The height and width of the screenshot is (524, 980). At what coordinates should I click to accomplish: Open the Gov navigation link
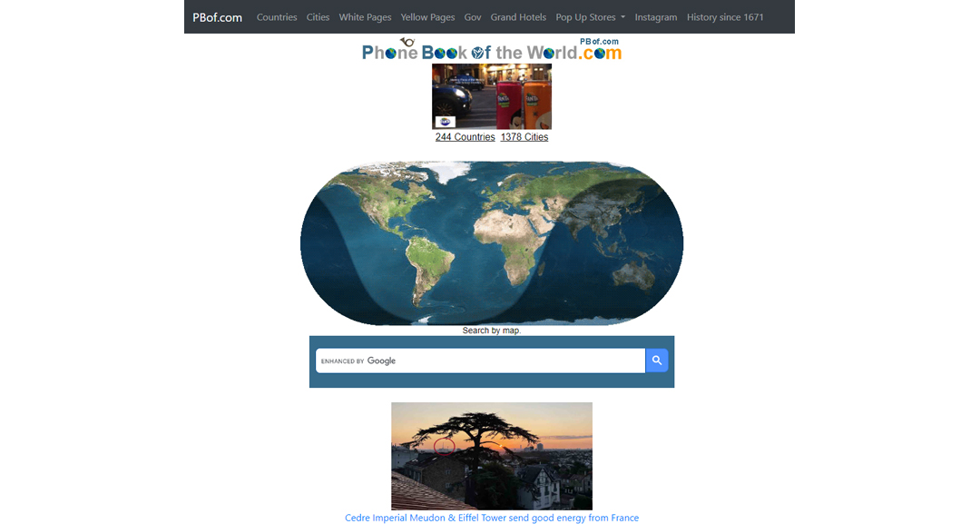pyautogui.click(x=473, y=17)
